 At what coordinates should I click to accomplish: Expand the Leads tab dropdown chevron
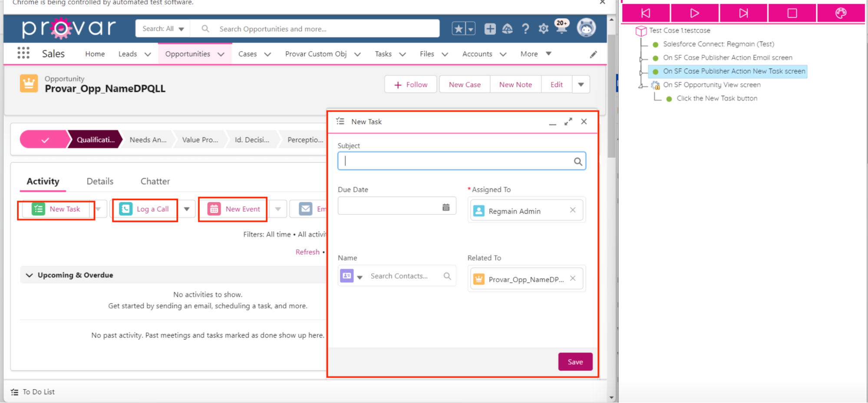[148, 54]
